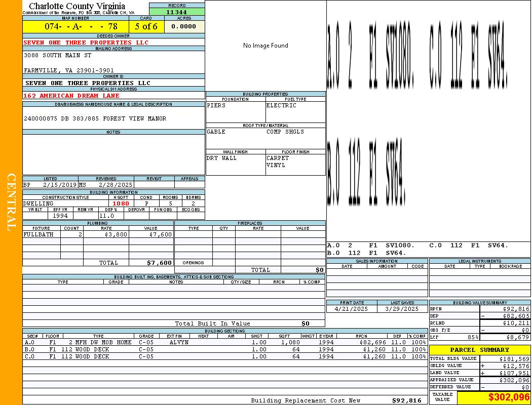Click Total Built In Value $0
The height and width of the screenshot is (405, 532).
click(306, 323)
